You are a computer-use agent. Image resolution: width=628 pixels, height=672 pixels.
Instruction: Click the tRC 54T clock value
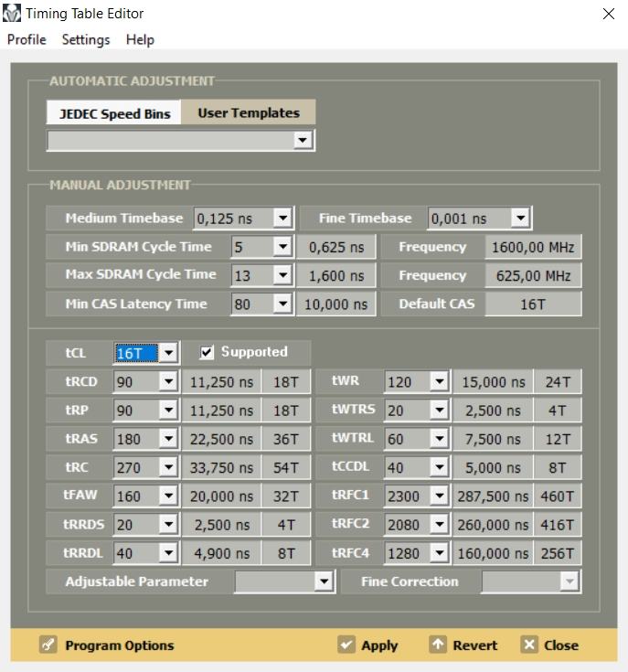286,467
